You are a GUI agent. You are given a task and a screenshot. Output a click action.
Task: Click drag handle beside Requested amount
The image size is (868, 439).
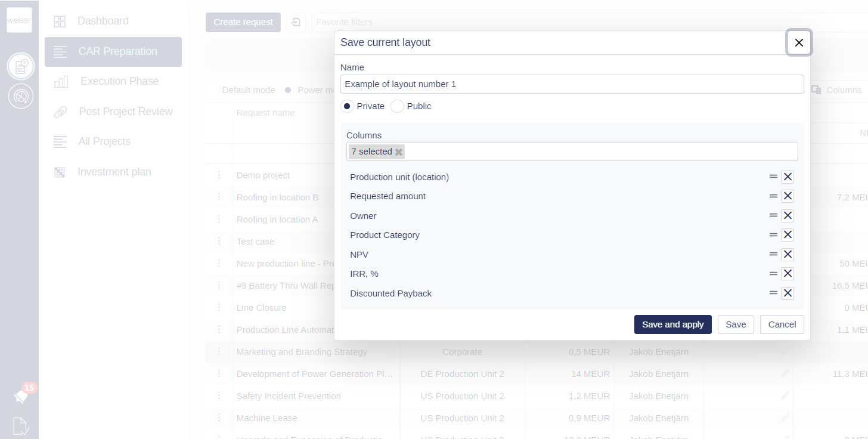tap(773, 196)
